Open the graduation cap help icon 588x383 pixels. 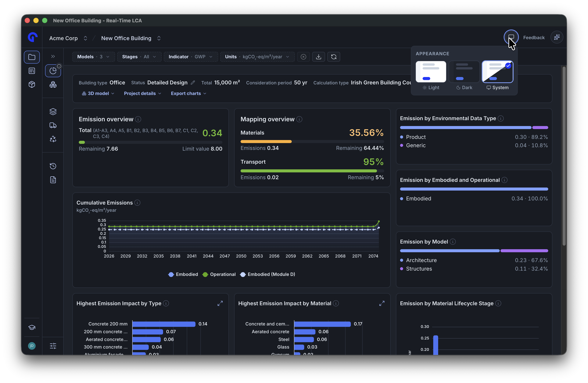click(x=32, y=328)
